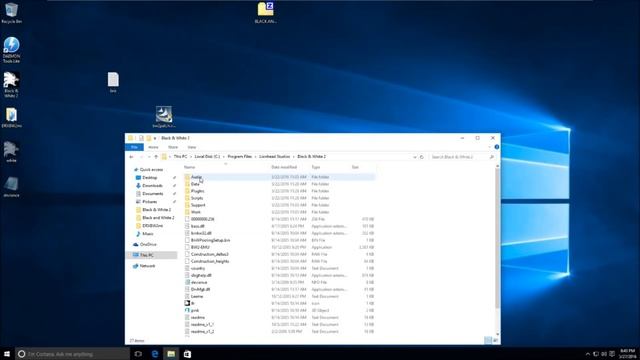Screen dimensions: 640x360
Task: Click File Explorer icon on taskbar
Action: pyautogui.click(x=171, y=354)
